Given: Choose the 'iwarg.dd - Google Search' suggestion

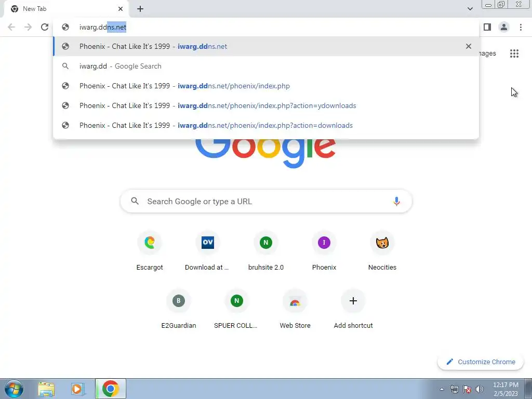Looking at the screenshot, I should 266,66.
